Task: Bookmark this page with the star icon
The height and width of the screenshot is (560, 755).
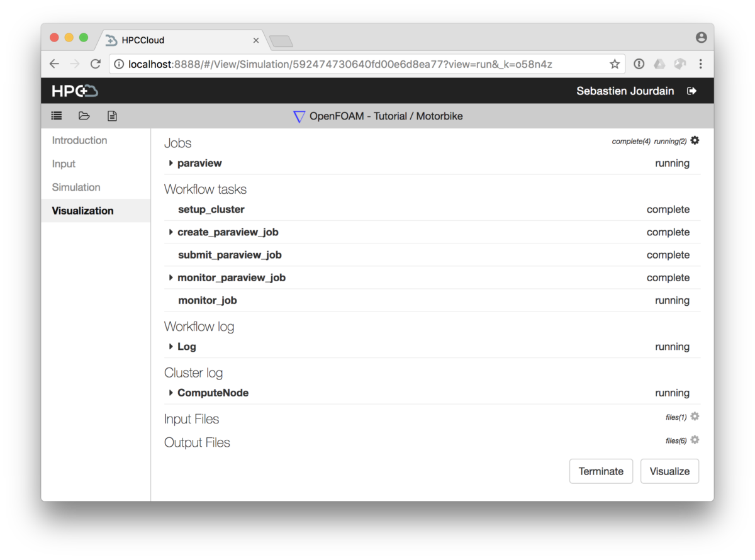Action: [615, 64]
